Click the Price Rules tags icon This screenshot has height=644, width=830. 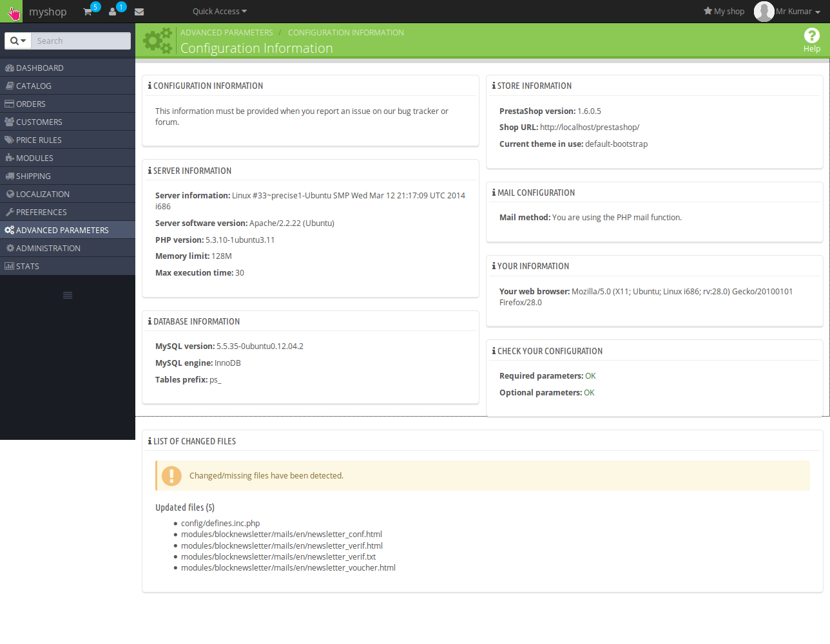[9, 140]
